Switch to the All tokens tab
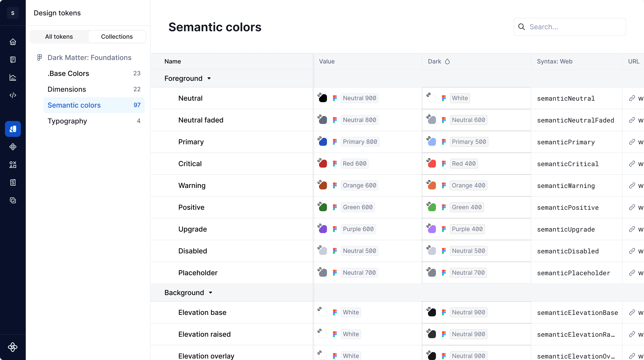The height and width of the screenshot is (360, 644). (59, 36)
